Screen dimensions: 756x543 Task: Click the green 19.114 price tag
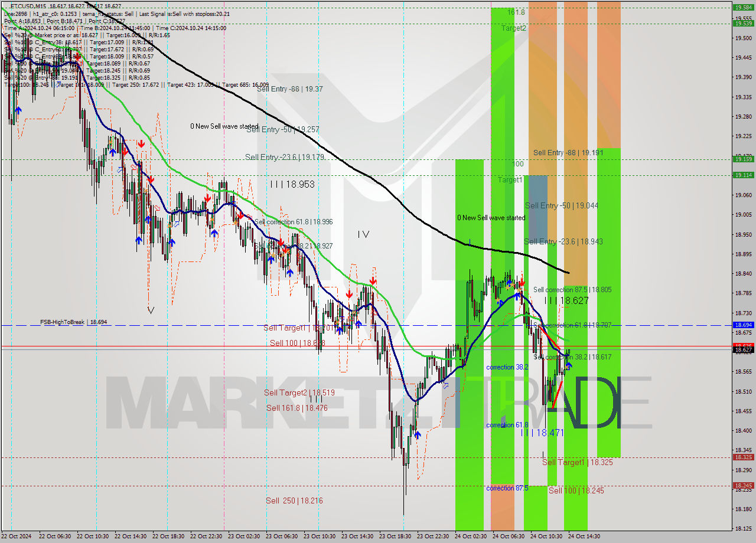pyautogui.click(x=743, y=175)
